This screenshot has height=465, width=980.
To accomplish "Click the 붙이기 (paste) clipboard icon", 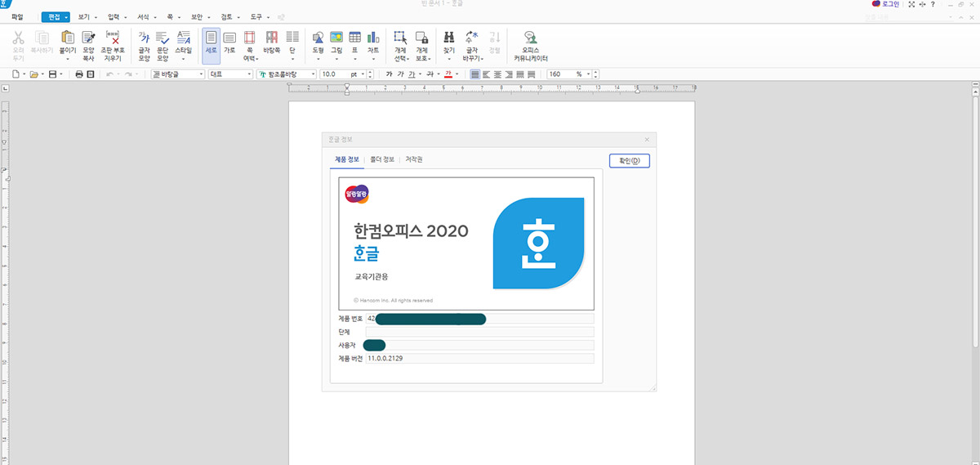I will [67, 37].
